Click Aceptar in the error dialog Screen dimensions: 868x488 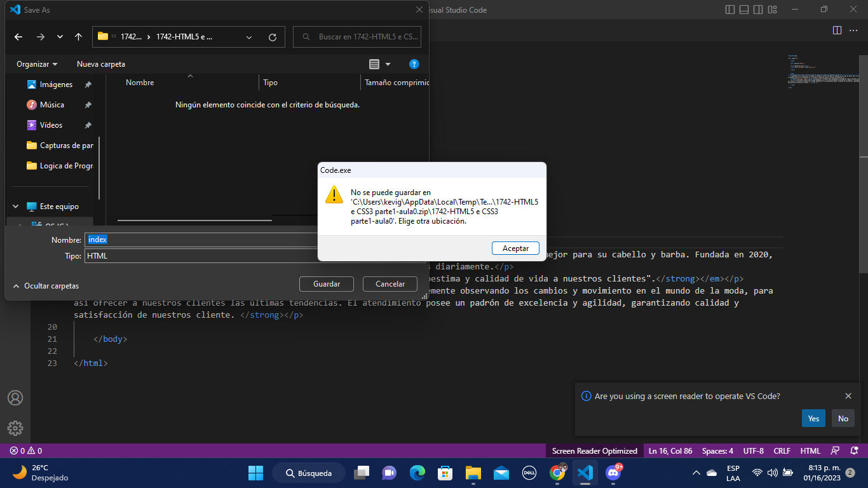click(x=515, y=248)
